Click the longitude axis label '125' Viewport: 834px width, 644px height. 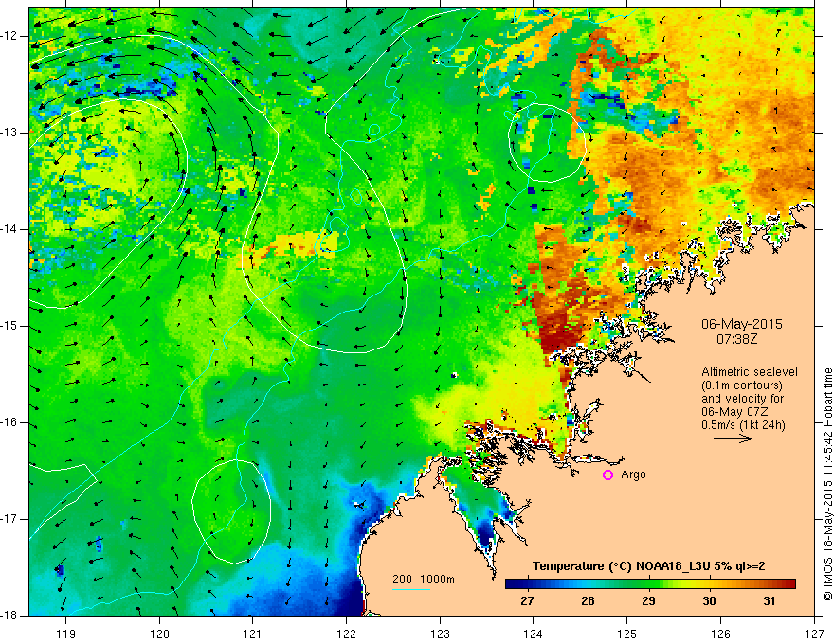coord(627,634)
